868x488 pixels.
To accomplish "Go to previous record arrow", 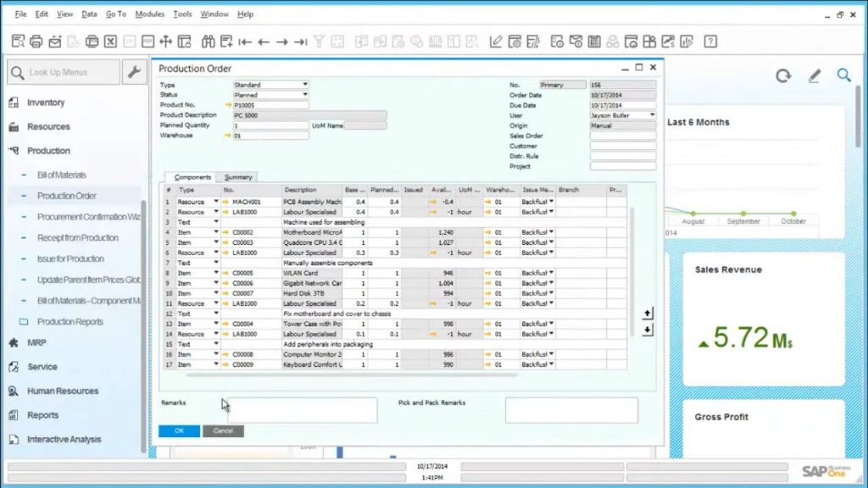I will point(264,42).
